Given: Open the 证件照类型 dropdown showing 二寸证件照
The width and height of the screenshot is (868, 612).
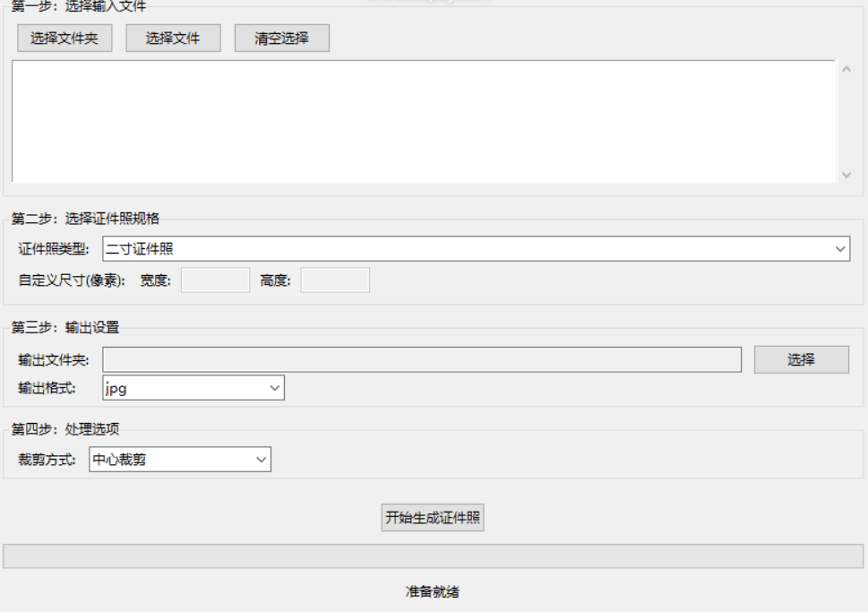Looking at the screenshot, I should [x=476, y=249].
